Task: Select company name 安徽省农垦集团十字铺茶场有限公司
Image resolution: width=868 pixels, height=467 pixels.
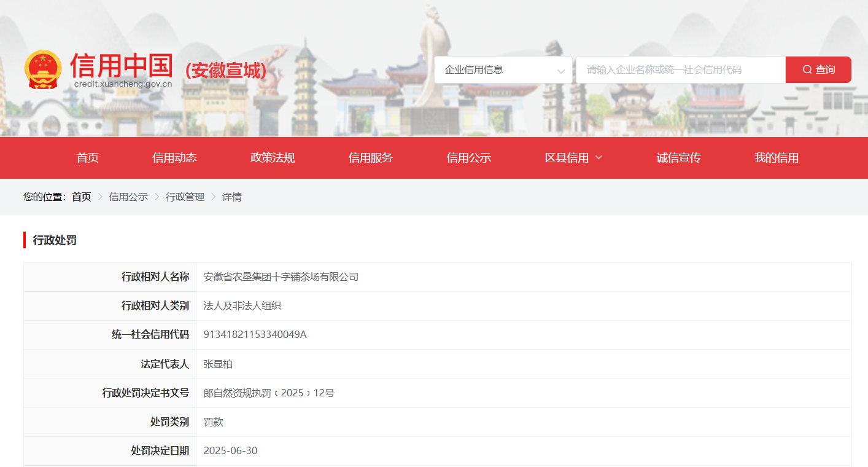Action: [281, 277]
